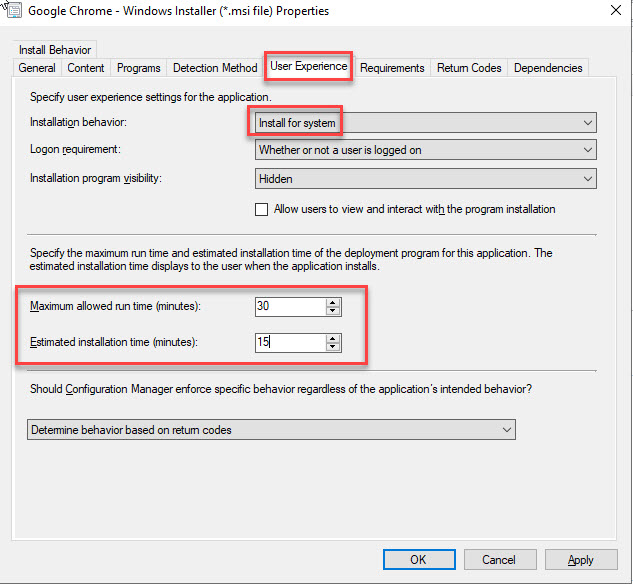Go to the Detection Method tab

pos(215,68)
